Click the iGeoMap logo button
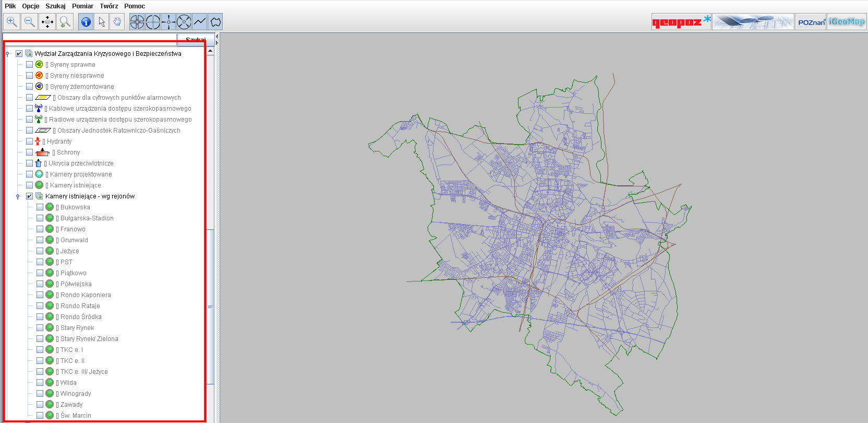 pos(847,22)
